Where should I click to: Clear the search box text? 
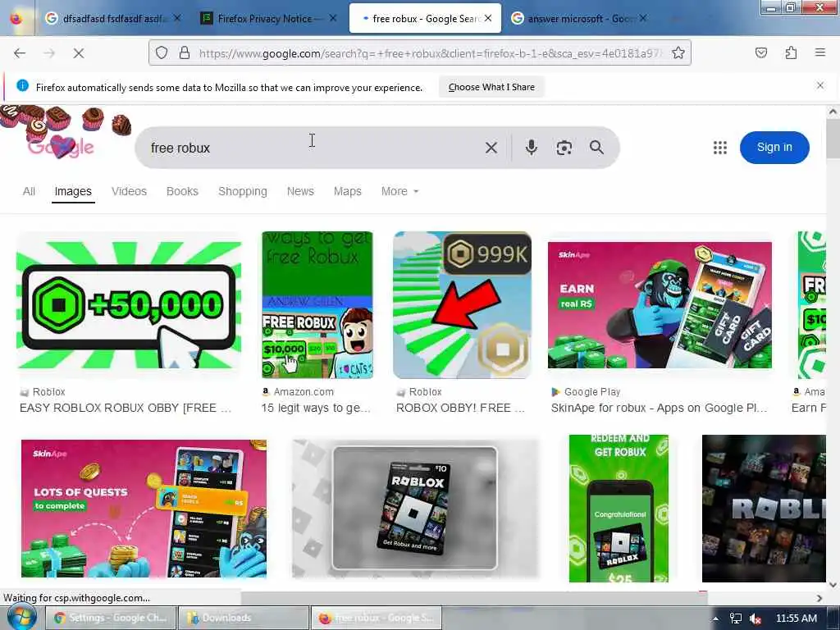point(491,148)
